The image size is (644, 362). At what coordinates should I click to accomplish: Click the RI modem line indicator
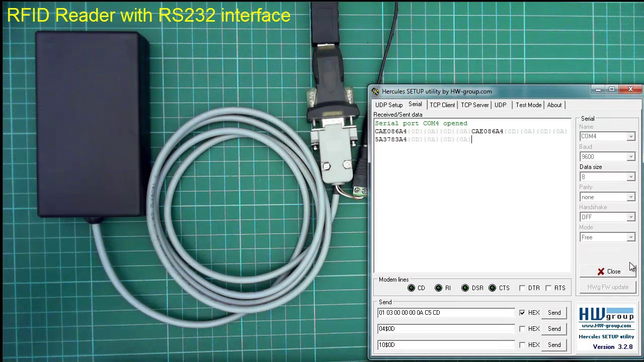pyautogui.click(x=438, y=288)
